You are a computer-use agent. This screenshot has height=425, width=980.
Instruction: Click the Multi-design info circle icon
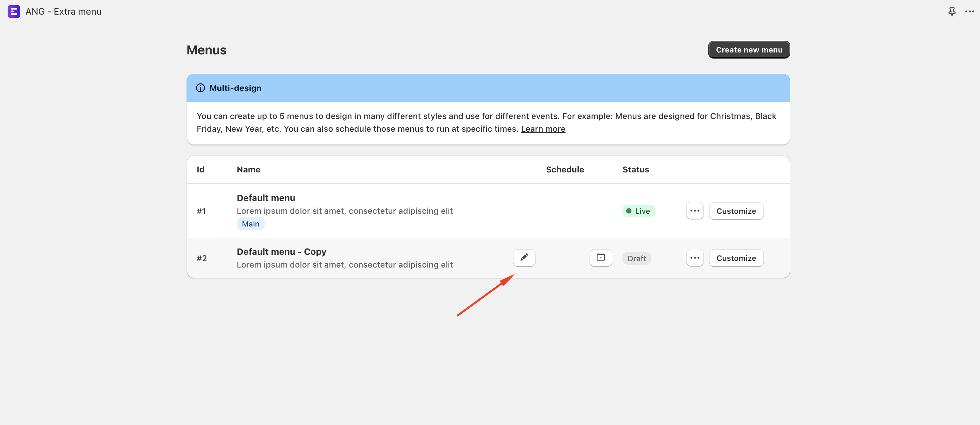[200, 88]
